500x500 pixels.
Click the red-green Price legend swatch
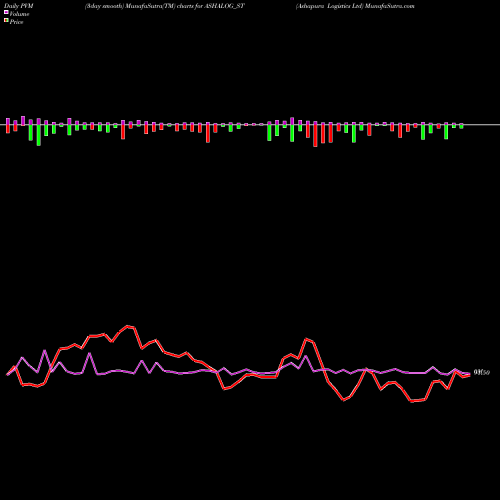pyautogui.click(x=6, y=21)
